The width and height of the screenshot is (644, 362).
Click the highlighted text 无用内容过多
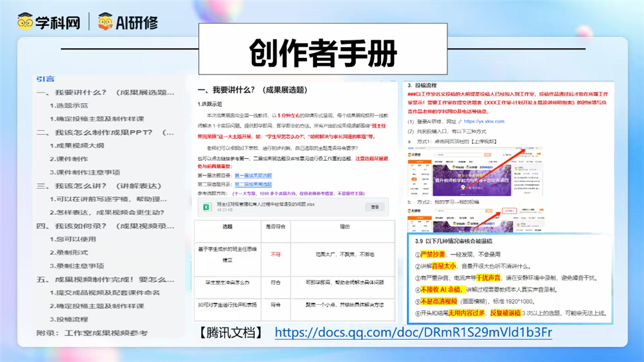pos(466,313)
